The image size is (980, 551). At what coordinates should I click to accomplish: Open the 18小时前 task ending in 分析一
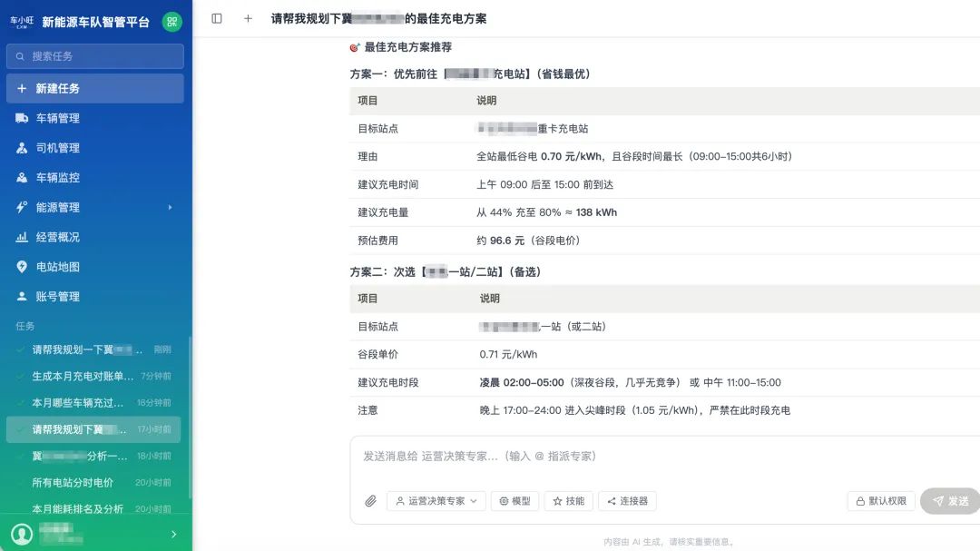(95, 456)
